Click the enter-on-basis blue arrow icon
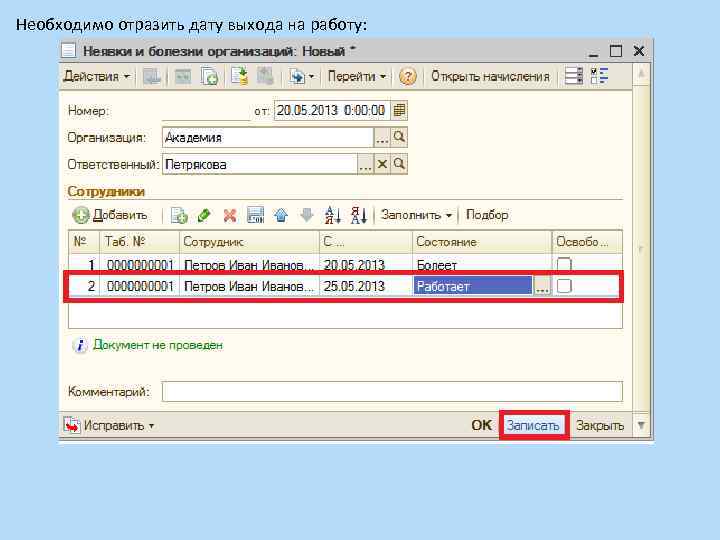 pyautogui.click(x=297, y=76)
